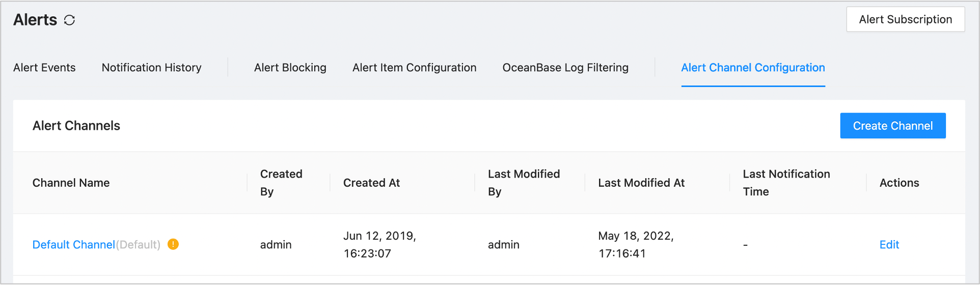Click the Channel Name column header
This screenshot has height=285, width=980.
click(x=71, y=183)
